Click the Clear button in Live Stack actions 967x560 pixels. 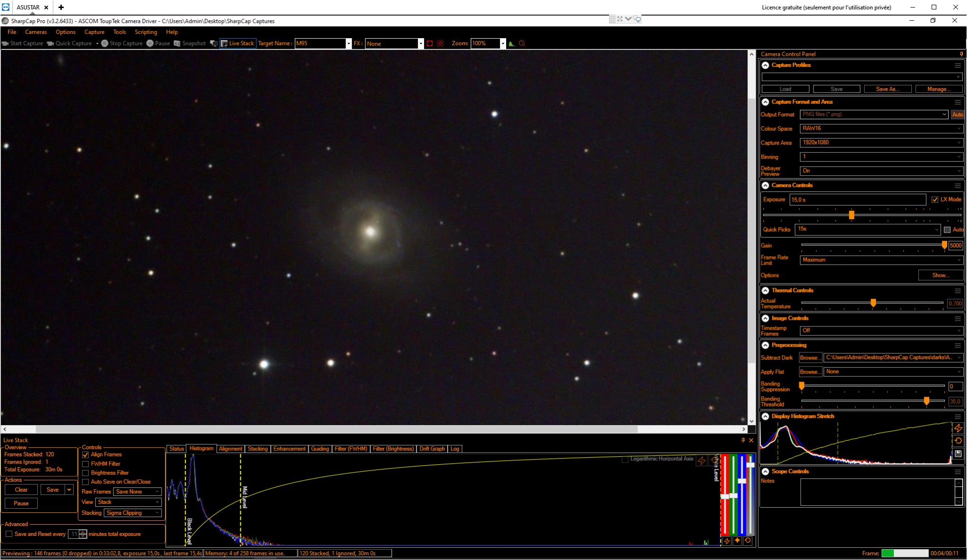21,490
